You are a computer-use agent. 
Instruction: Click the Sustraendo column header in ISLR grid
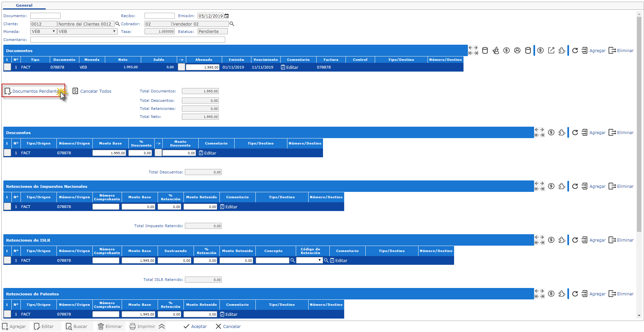click(175, 251)
